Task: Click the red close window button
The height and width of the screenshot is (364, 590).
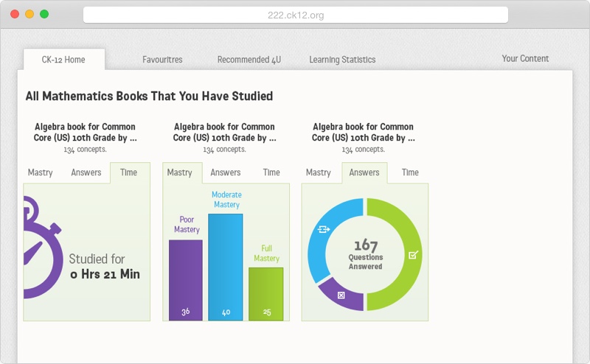Action: 15,14
